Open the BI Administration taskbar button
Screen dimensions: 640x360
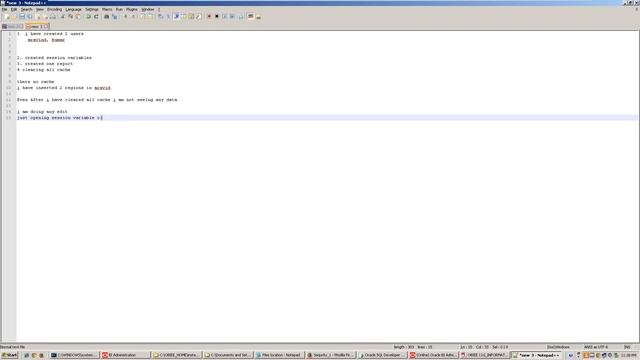point(125,355)
